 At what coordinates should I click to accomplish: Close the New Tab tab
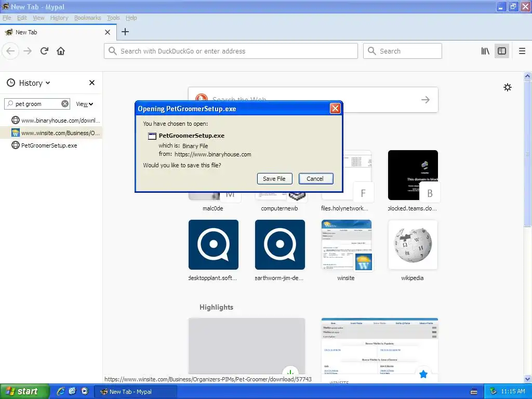[x=108, y=32]
